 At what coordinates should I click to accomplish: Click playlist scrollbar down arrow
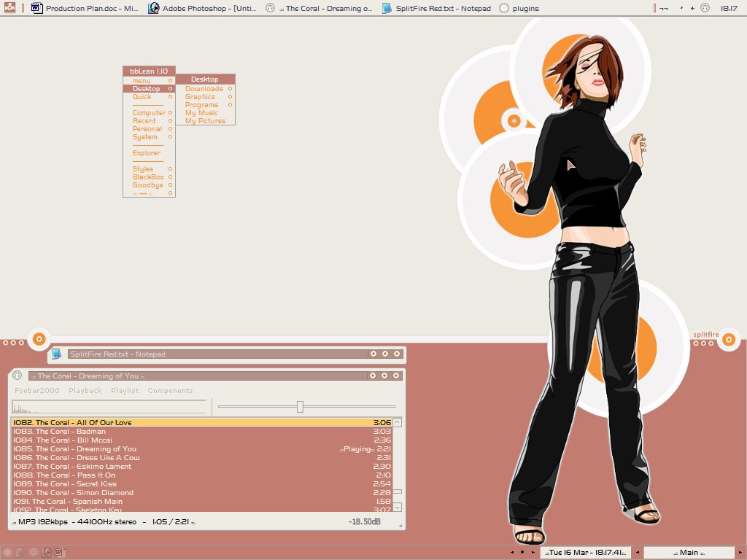[x=398, y=507]
